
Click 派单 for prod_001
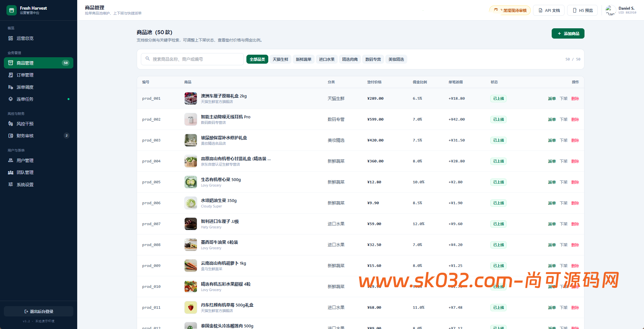click(x=552, y=98)
